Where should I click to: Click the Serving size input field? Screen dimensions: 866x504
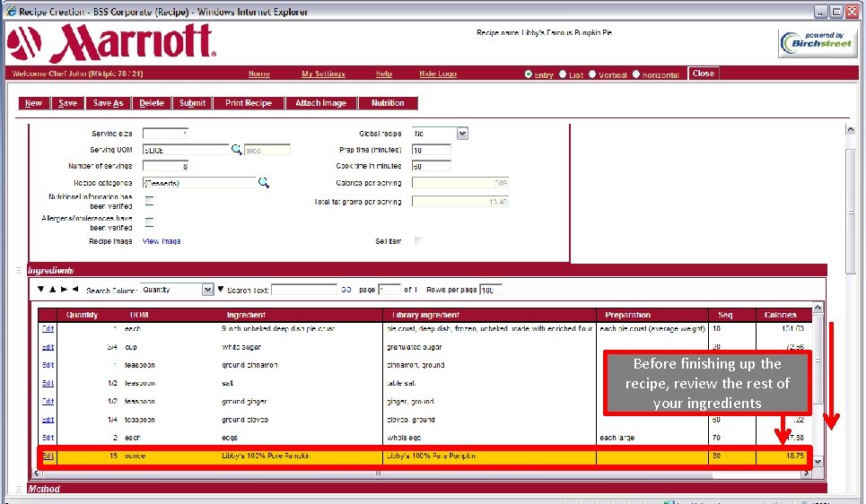click(x=166, y=134)
